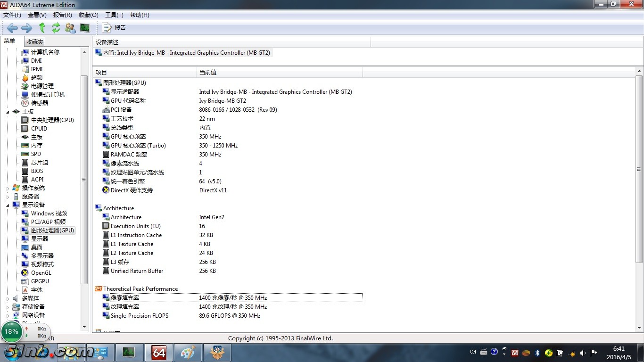Click the 报告 report button in toolbar
644x362 pixels.
[x=114, y=28]
